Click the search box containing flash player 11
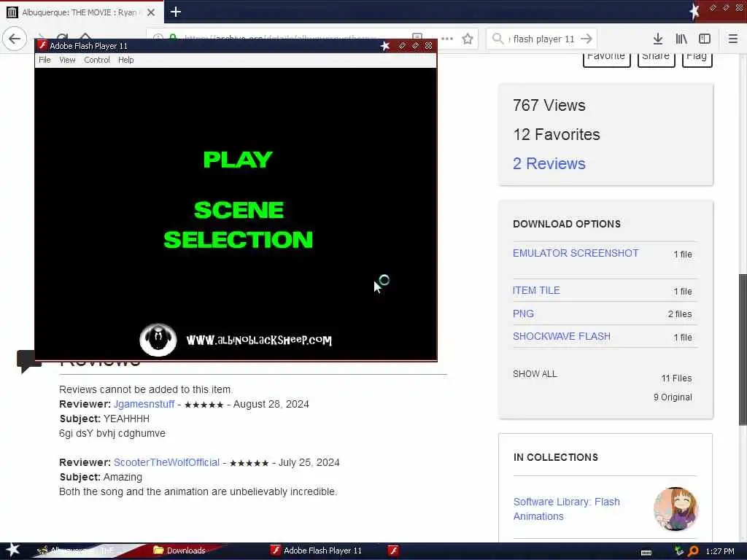This screenshot has height=560, width=747. click(x=541, y=39)
